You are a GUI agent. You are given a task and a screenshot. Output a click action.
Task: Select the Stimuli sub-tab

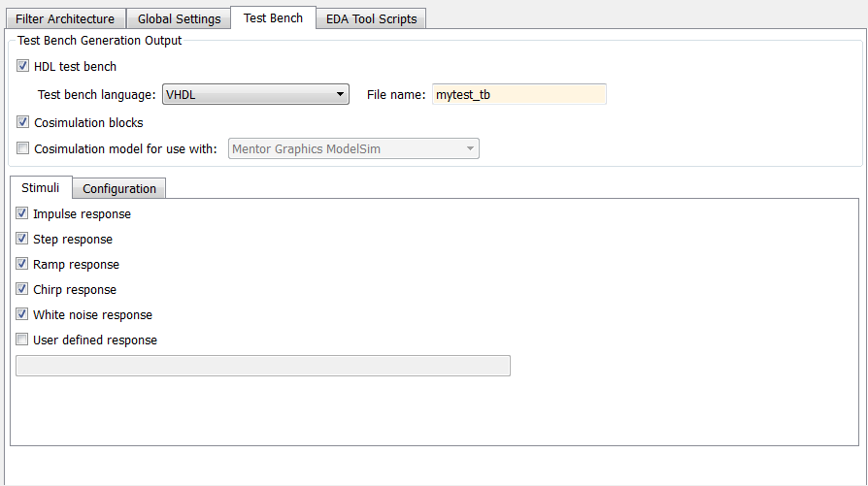(40, 188)
